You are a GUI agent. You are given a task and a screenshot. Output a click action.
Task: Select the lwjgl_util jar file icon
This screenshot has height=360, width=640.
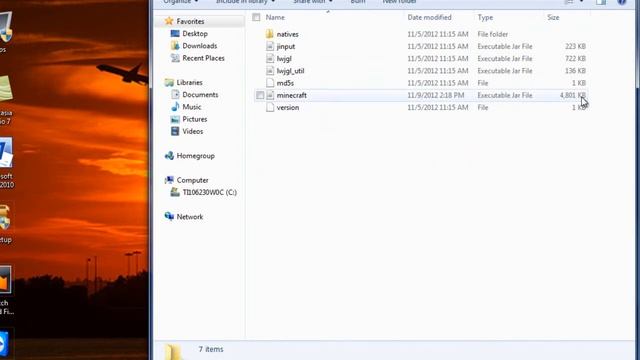(x=270, y=71)
